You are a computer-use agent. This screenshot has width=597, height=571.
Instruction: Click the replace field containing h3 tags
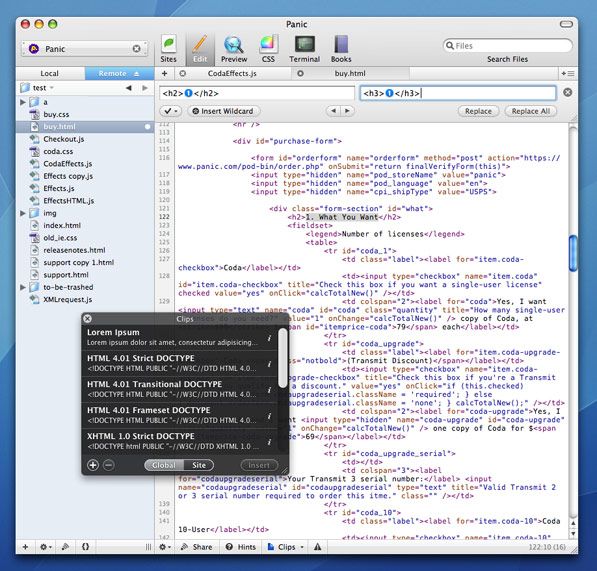[458, 93]
